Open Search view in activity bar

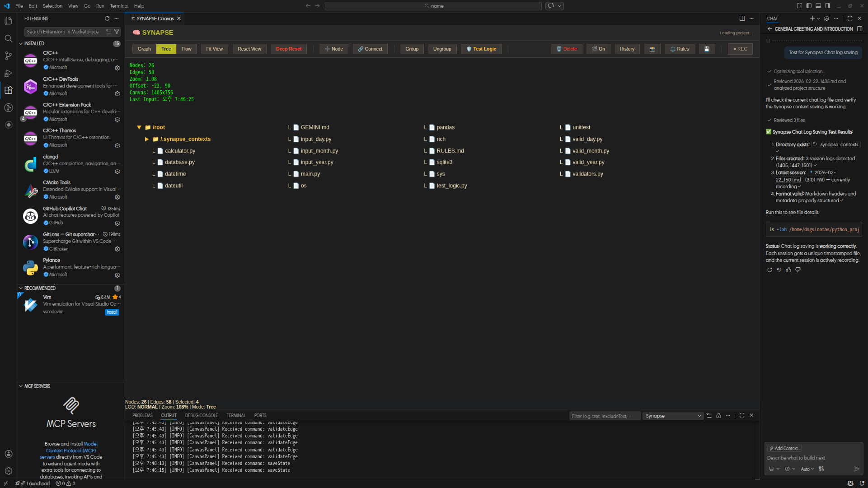[8, 39]
